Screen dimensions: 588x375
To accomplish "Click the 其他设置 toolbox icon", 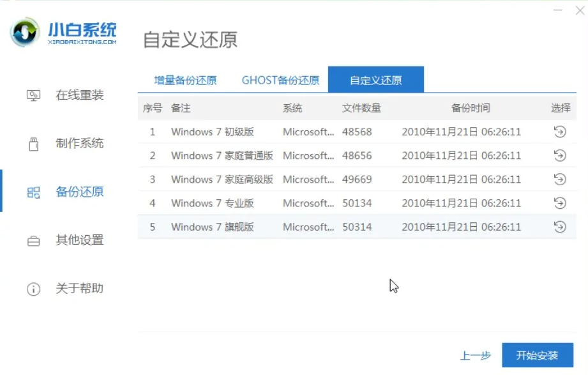I will [x=33, y=241].
